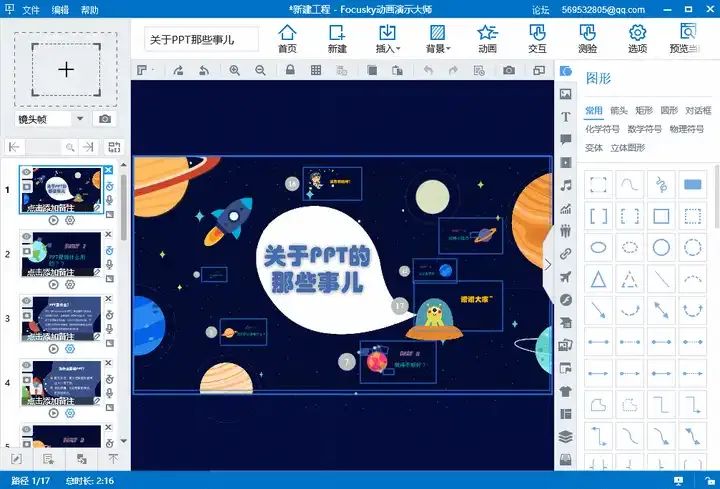The height and width of the screenshot is (489, 720).
Task: Rotate canvas counterclockwise using toolbar icon
Action: pyautogui.click(x=204, y=70)
